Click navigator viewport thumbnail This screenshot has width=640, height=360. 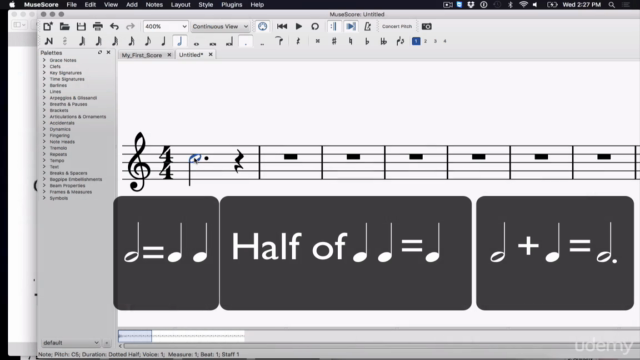(x=135, y=336)
